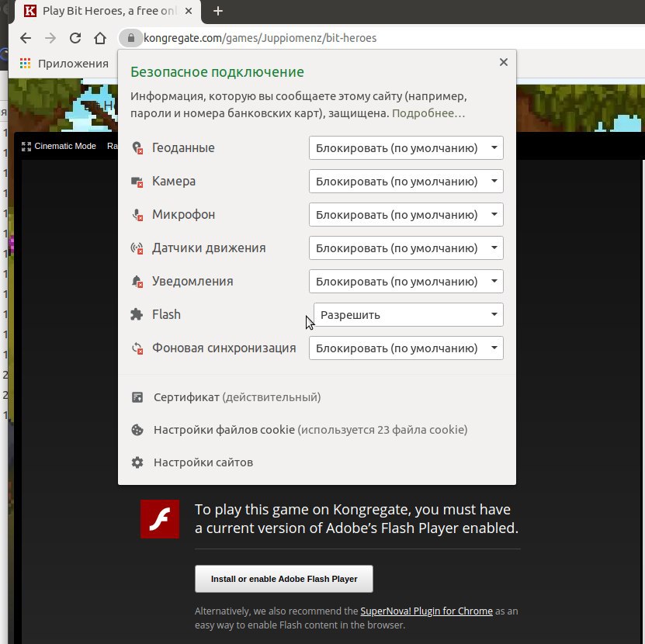The height and width of the screenshot is (644, 645).
Task: Click the Геоданные location icon
Action: [137, 147]
